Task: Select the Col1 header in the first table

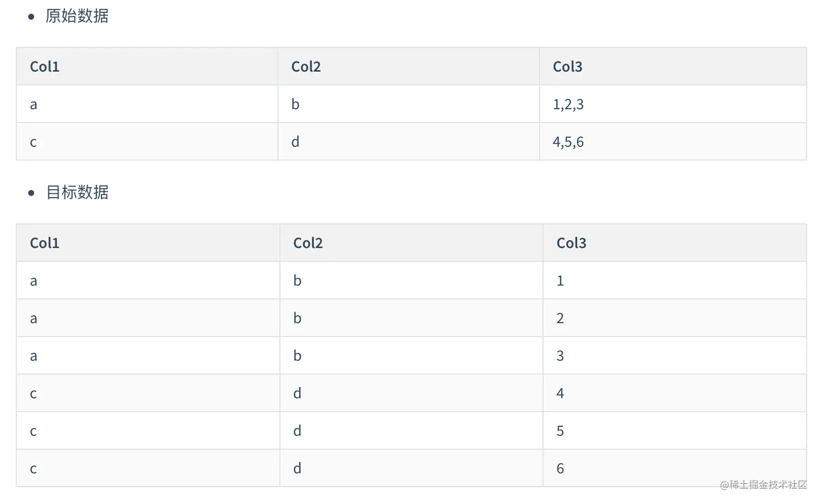Action: 147,66
